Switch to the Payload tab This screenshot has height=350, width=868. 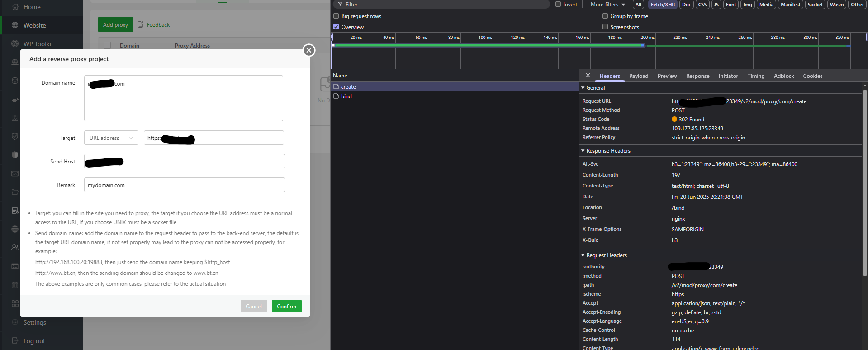[x=638, y=76]
